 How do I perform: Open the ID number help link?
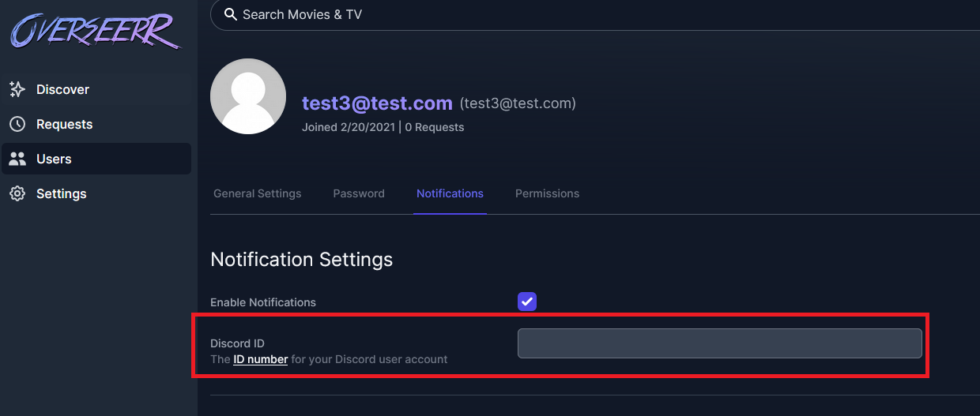coord(260,359)
